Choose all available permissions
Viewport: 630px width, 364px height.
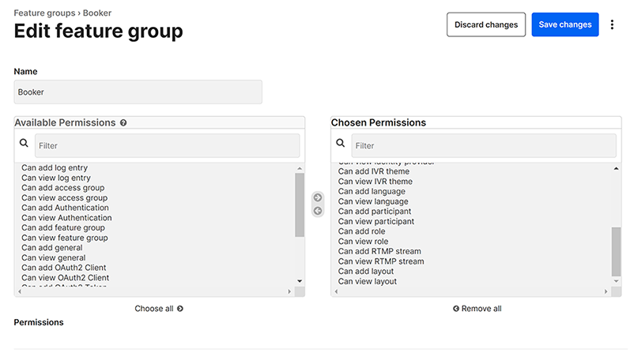[159, 309]
